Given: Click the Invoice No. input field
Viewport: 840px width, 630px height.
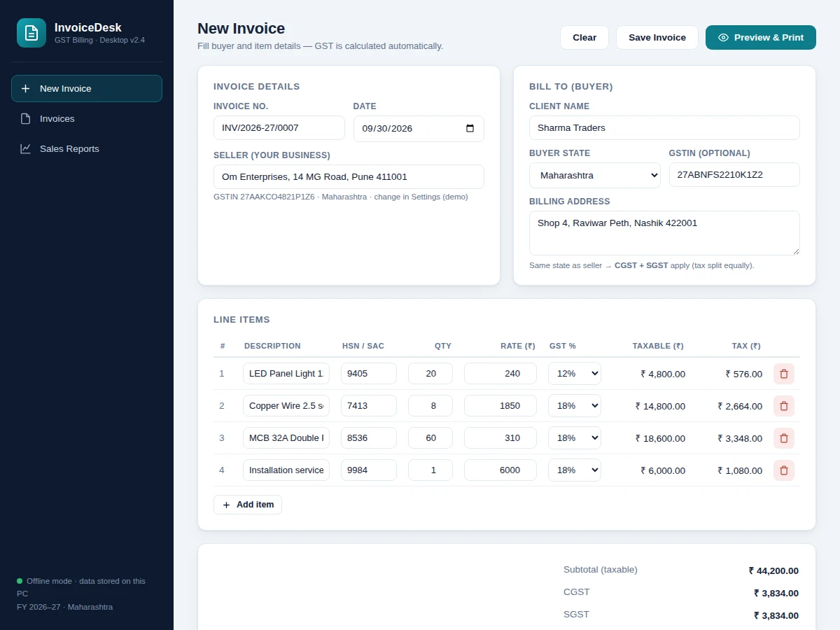Looking at the screenshot, I should pyautogui.click(x=279, y=128).
